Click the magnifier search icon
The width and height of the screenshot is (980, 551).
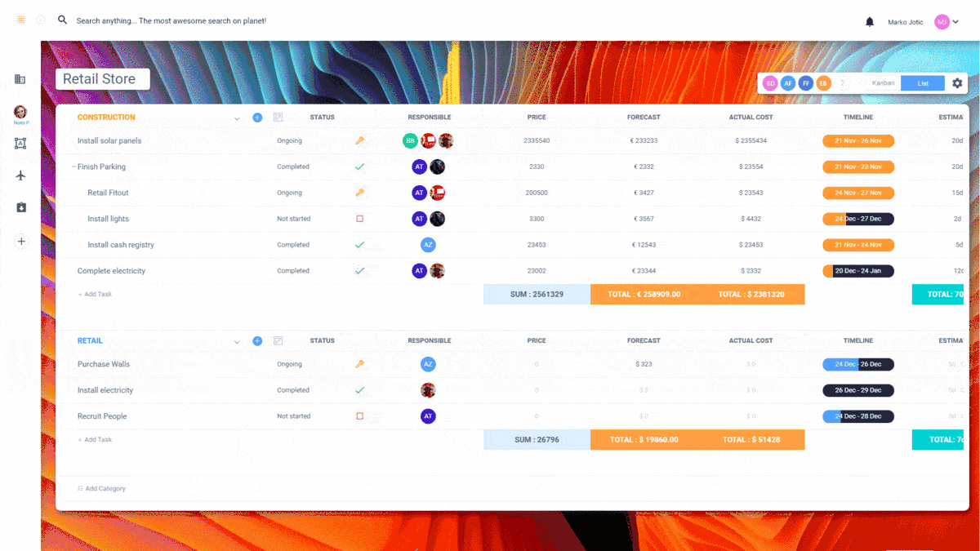pyautogui.click(x=62, y=20)
